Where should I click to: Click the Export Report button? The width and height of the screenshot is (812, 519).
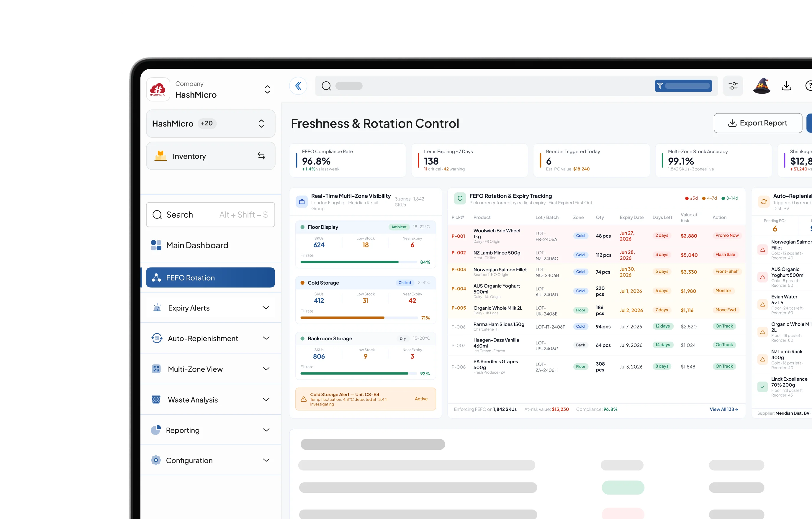[x=758, y=123]
